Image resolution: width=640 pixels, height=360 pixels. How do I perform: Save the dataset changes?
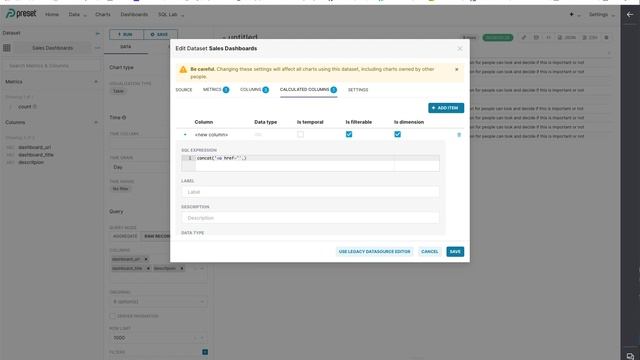tap(455, 251)
